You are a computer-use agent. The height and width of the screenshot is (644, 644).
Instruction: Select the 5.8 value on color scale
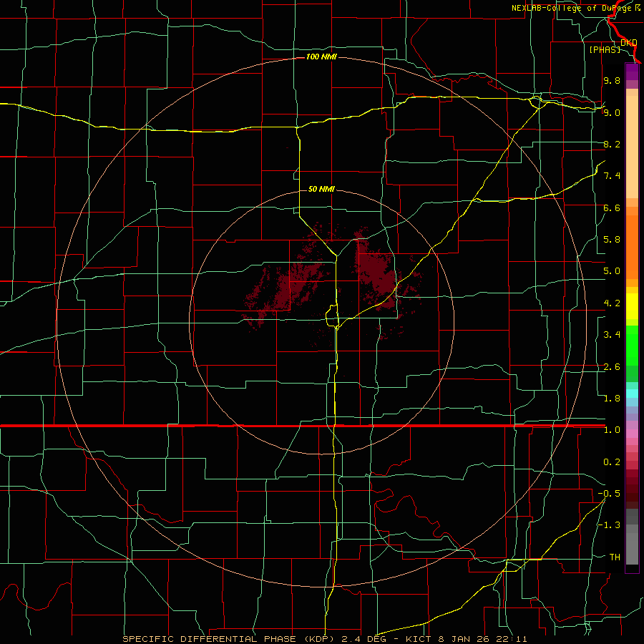pyautogui.click(x=612, y=240)
